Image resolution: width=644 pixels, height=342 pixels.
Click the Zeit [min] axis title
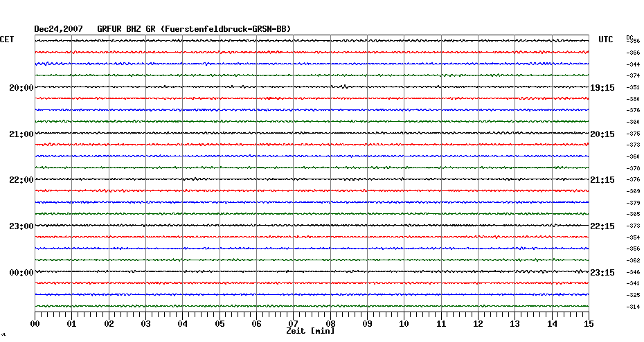310,330
